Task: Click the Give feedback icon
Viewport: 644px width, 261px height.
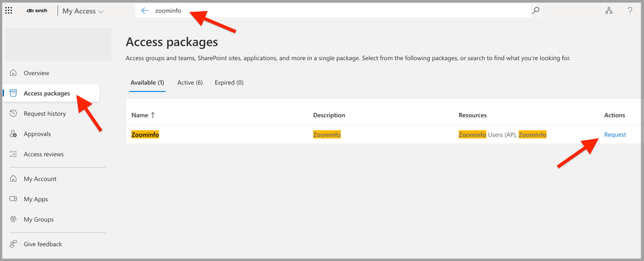Action: [13, 244]
